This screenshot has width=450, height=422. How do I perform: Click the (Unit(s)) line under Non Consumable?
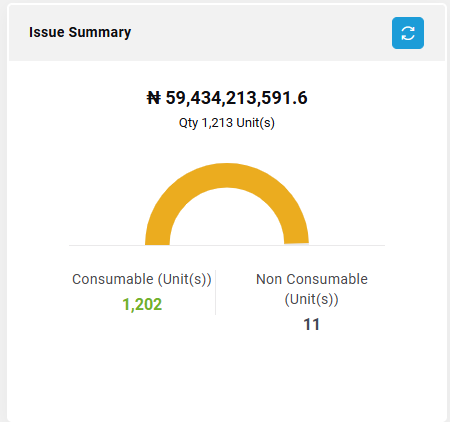tap(312, 299)
